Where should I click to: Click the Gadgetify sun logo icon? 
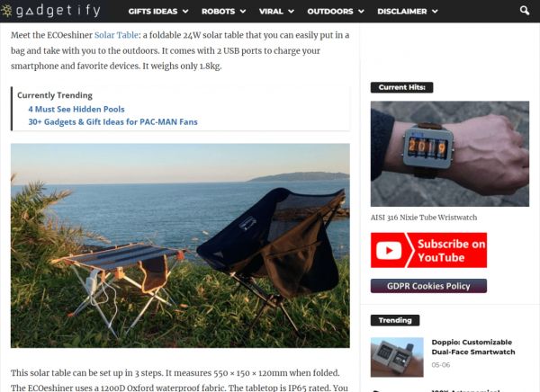pyautogui.click(x=6, y=11)
